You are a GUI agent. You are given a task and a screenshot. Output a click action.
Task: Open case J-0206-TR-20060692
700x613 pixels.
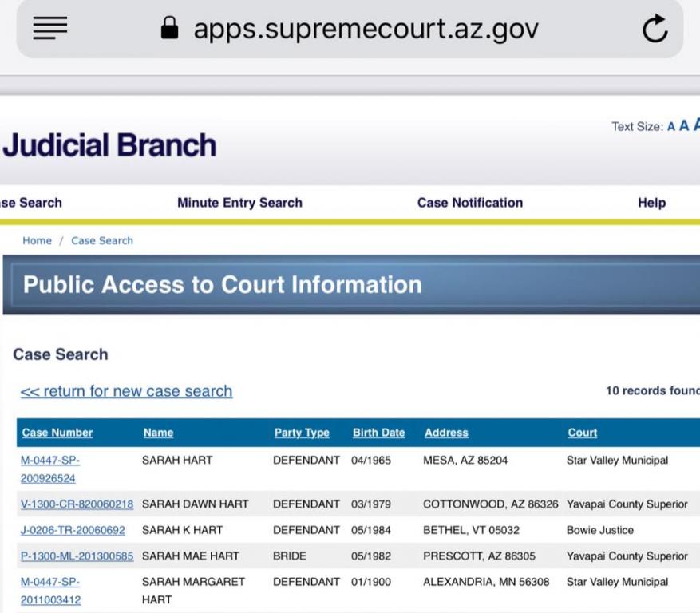point(73,531)
